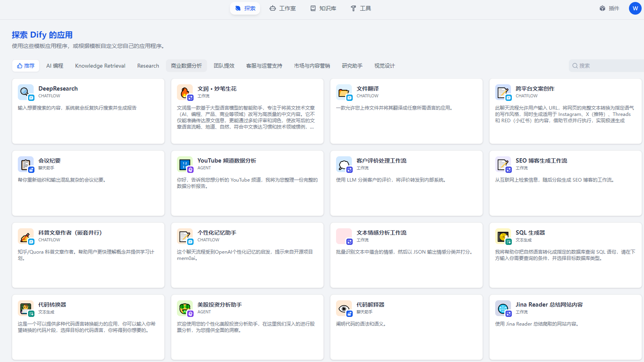Click the 个性化记忆助手 memo icon

point(185,236)
